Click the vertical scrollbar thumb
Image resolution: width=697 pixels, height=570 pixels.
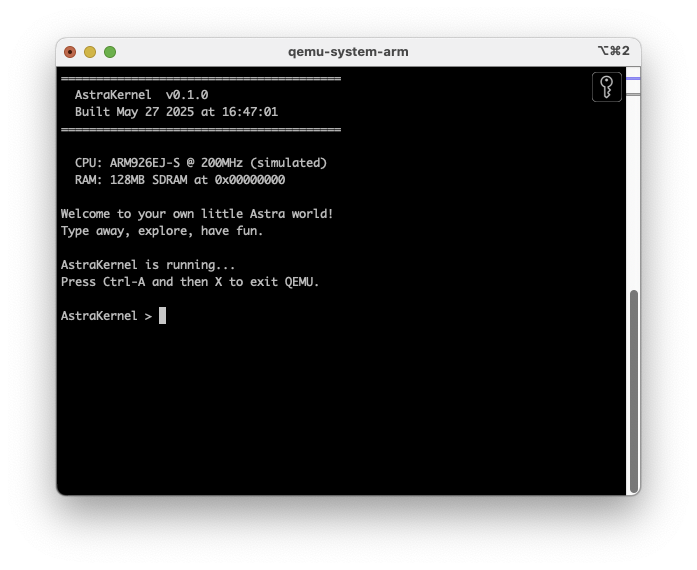(632, 390)
